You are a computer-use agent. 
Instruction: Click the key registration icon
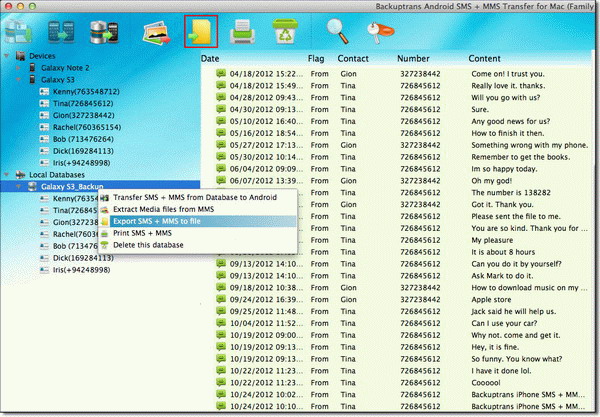pos(380,32)
